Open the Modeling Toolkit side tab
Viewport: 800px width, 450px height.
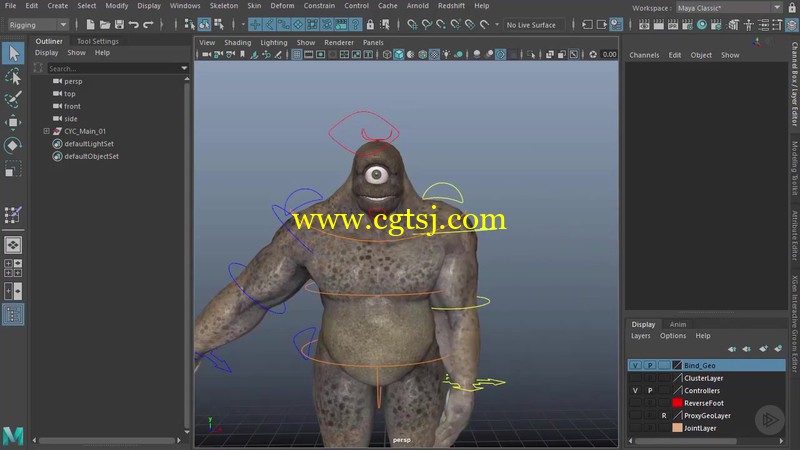point(794,168)
